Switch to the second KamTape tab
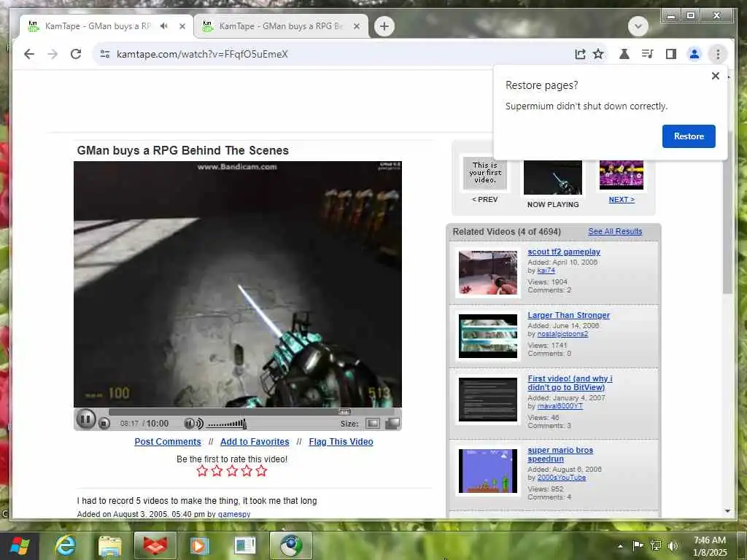The height and width of the screenshot is (560, 747). 281,26
